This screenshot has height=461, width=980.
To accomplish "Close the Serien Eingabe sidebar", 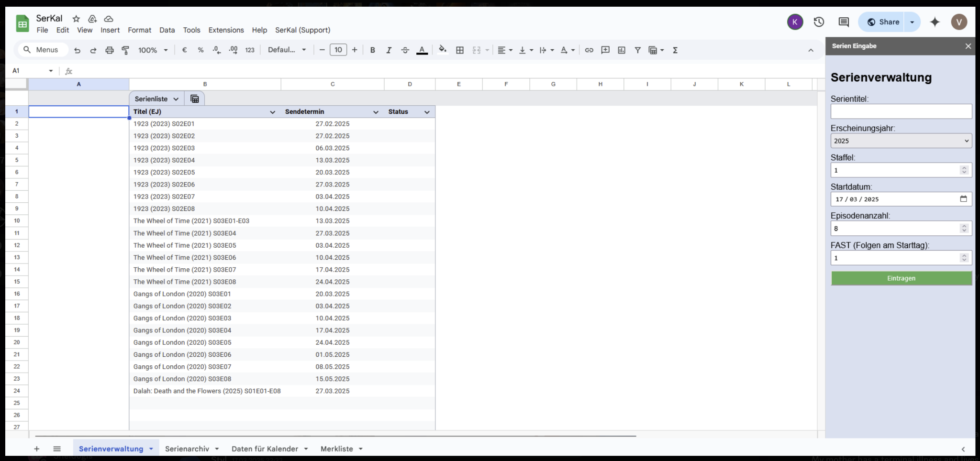I will click(968, 46).
